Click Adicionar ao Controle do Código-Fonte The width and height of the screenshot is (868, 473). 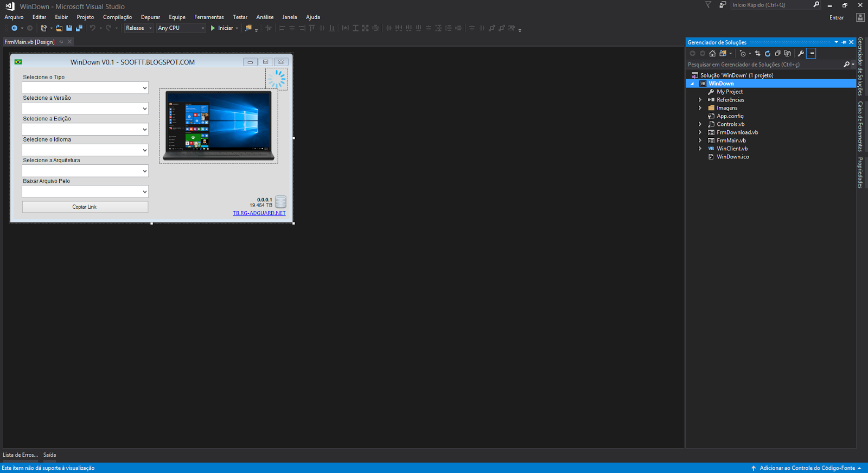click(807, 468)
